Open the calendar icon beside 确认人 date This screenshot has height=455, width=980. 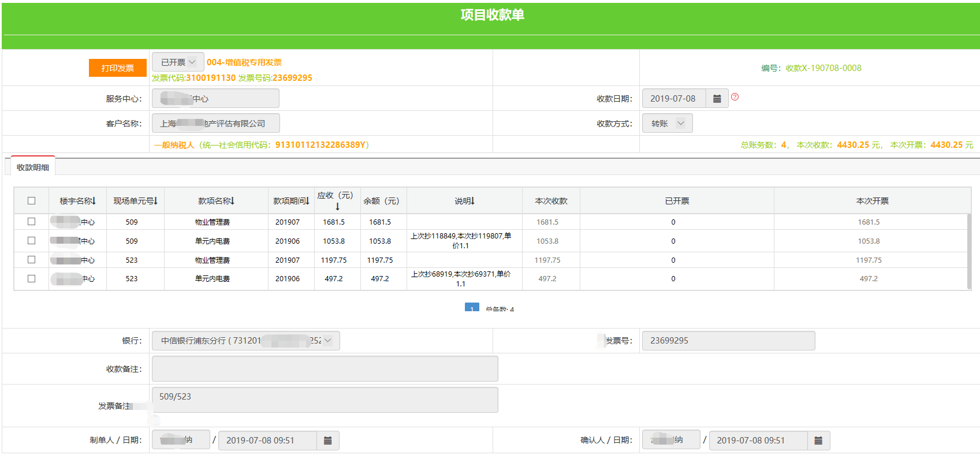click(818, 441)
